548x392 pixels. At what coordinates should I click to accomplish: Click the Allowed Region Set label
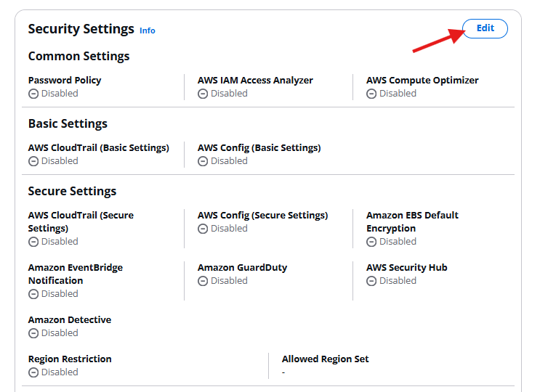point(325,359)
